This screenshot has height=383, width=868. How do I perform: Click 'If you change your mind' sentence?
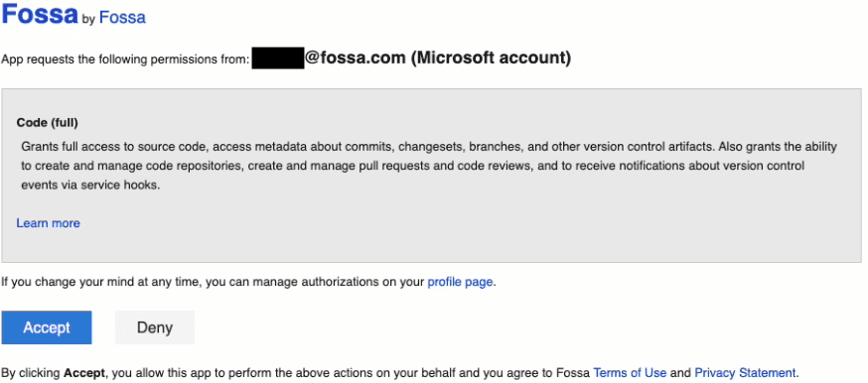248,282
